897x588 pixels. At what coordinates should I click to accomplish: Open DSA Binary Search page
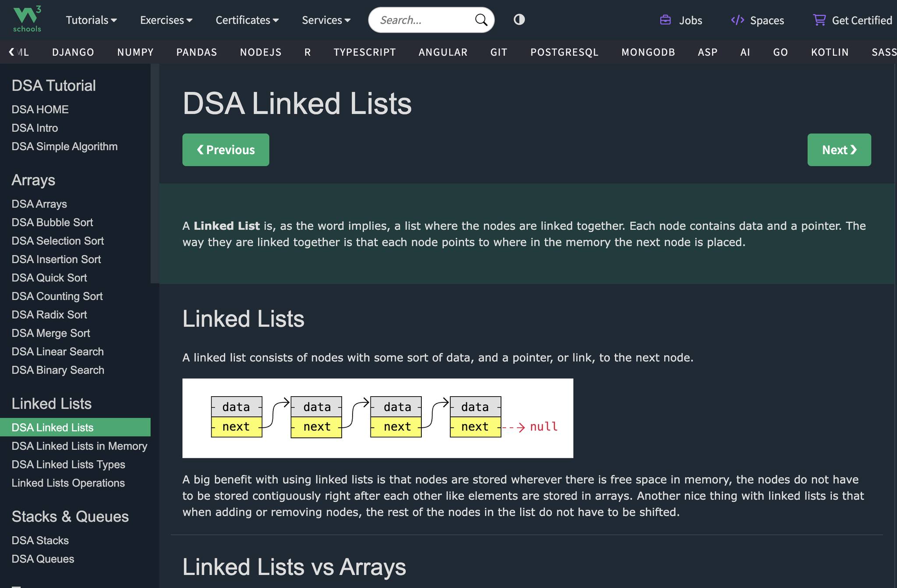click(x=58, y=370)
